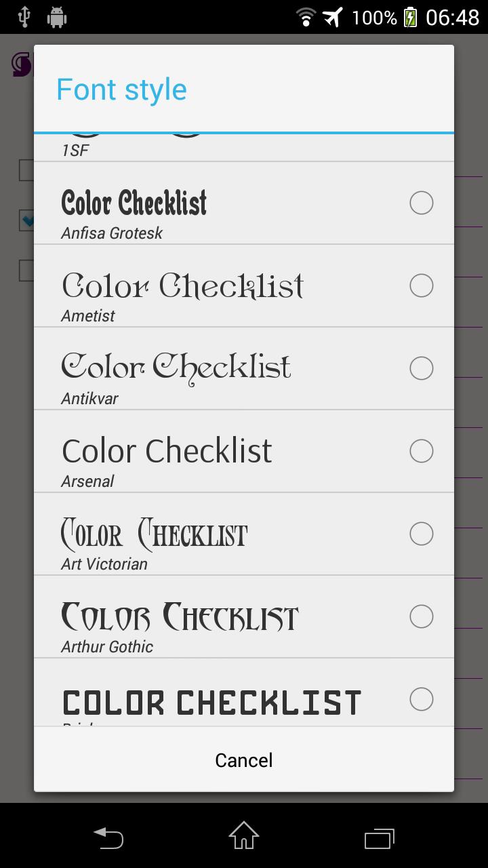
Task: Tap Cancel to dismiss the font dialog
Action: pos(243,760)
